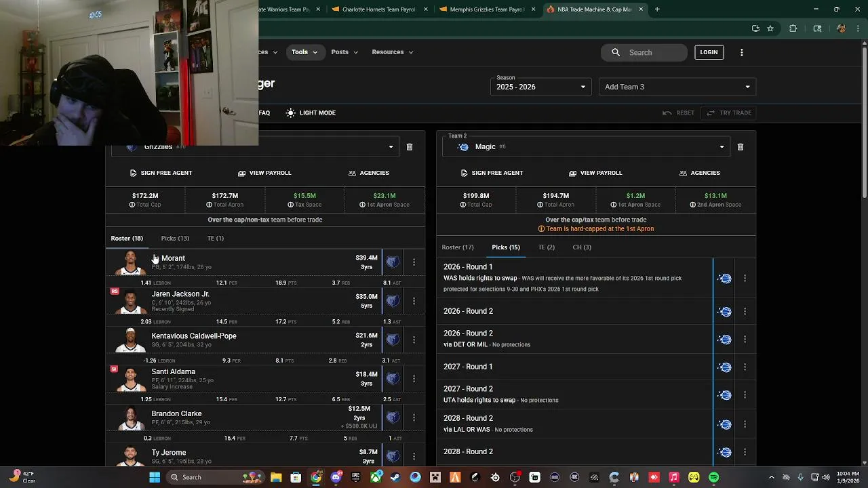Sign free agent for Magic

[x=492, y=173]
